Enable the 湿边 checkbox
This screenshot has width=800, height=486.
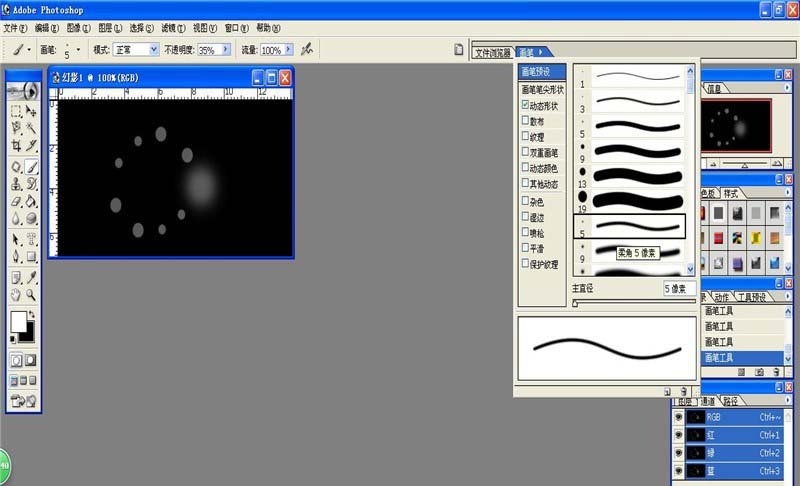coord(525,217)
